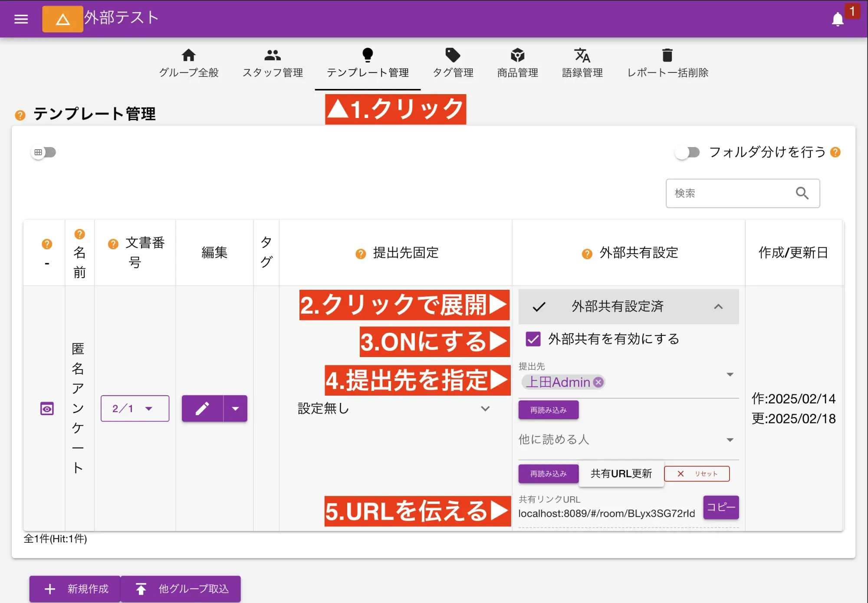Click inside the 検索 search field

729,193
